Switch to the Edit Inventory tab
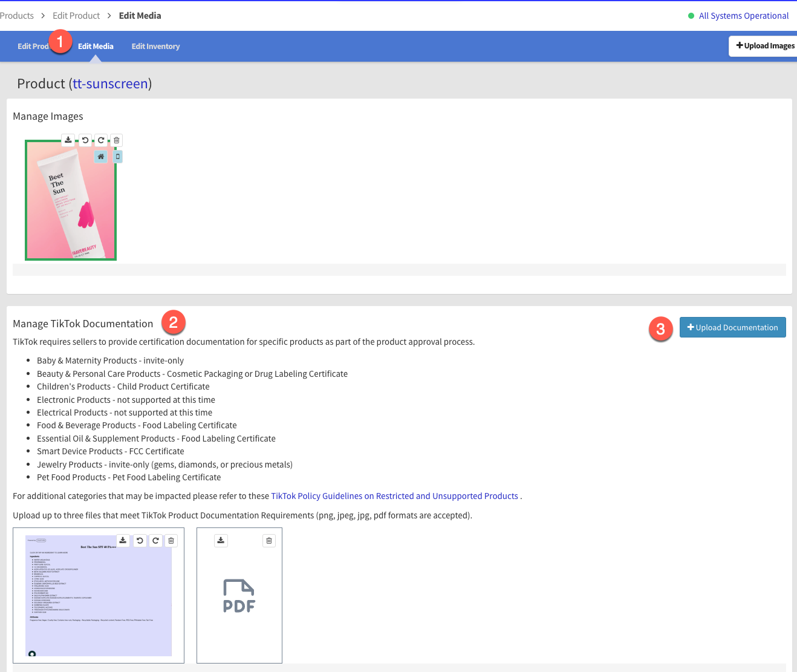 click(155, 47)
